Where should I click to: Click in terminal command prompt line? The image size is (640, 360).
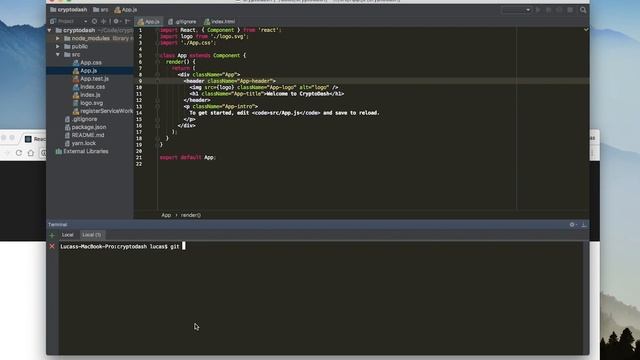click(x=122, y=246)
